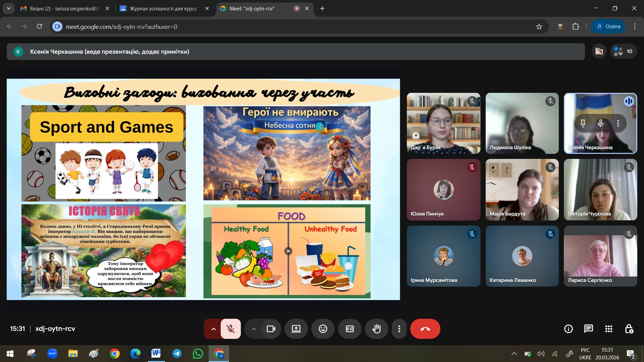Switch to the Журнал успішності tab

pyautogui.click(x=163, y=8)
